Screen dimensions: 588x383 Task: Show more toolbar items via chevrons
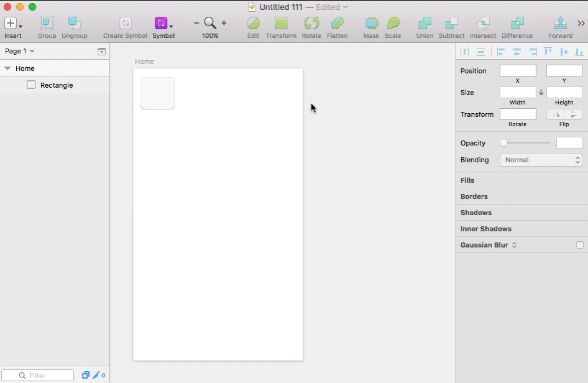pyautogui.click(x=581, y=23)
